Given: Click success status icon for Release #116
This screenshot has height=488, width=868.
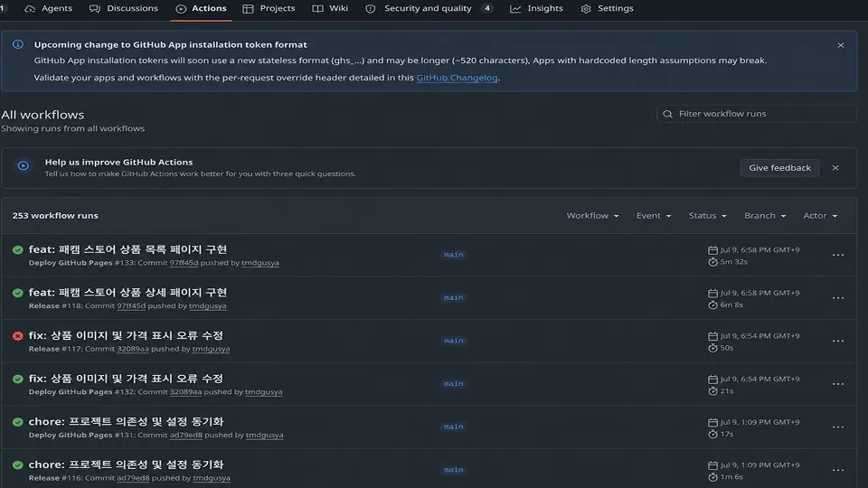Looking at the screenshot, I should coord(18,465).
